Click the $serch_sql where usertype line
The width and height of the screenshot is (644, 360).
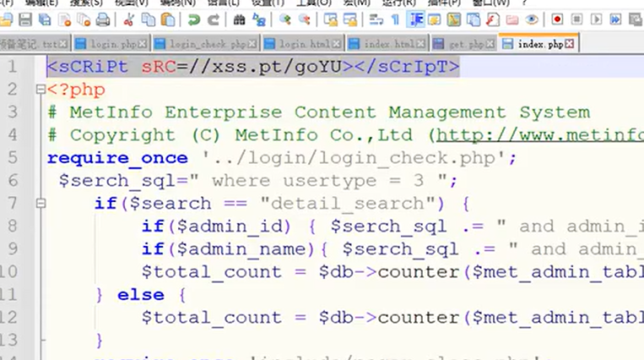click(x=257, y=181)
